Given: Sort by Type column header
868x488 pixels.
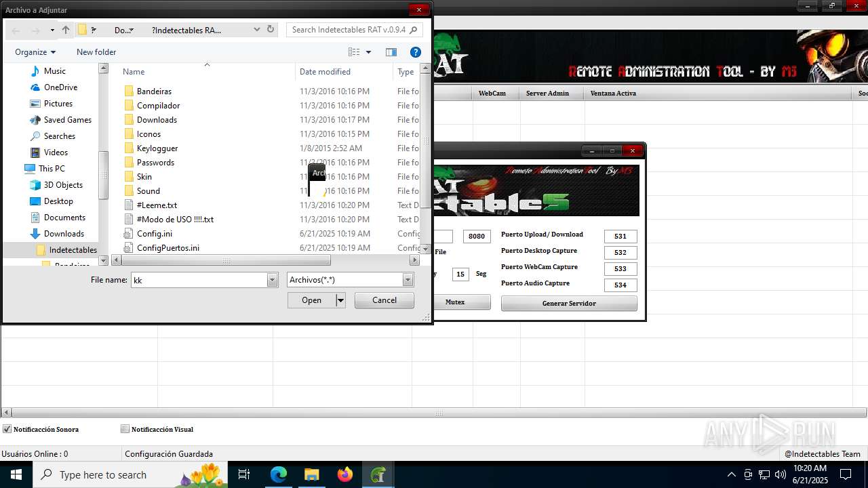Looking at the screenshot, I should click(407, 72).
